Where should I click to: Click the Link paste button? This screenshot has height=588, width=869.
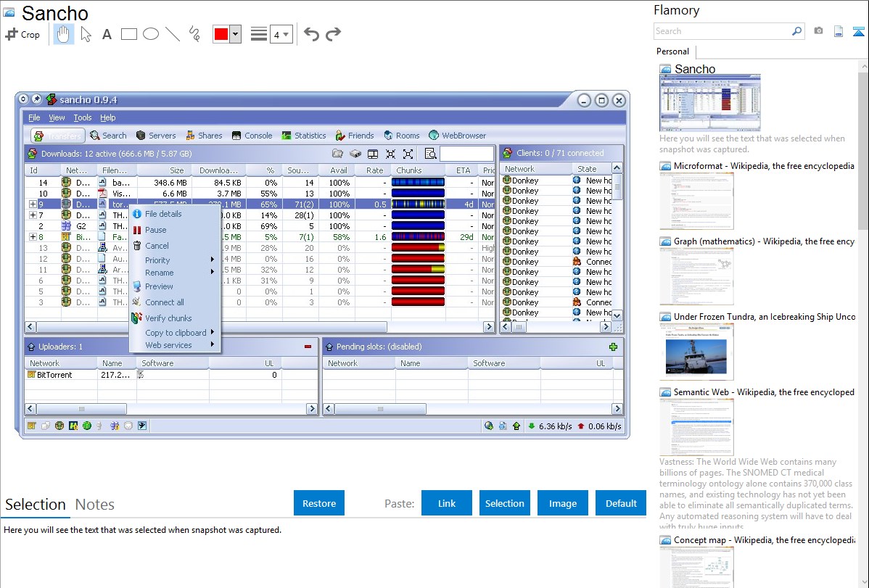(447, 503)
